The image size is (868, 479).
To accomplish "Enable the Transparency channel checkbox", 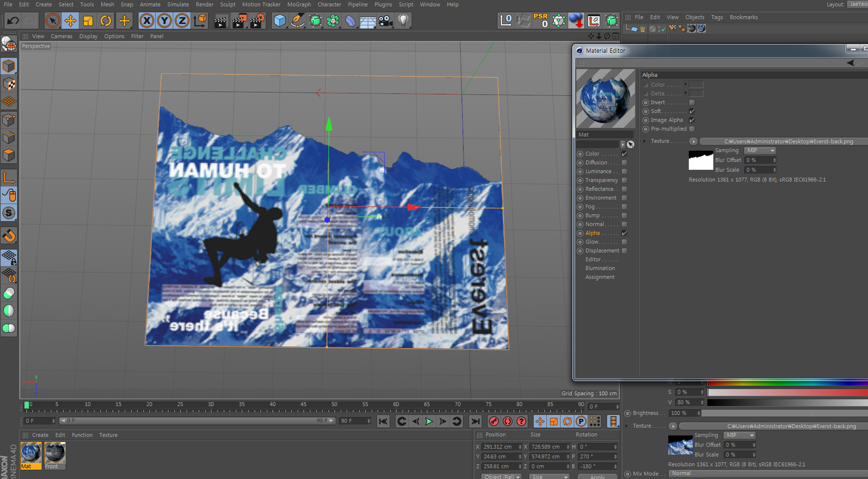I will (624, 180).
